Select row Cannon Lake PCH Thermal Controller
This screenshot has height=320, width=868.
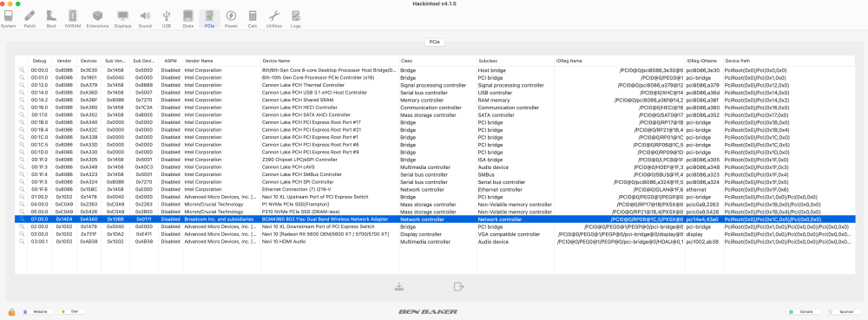tap(436, 86)
